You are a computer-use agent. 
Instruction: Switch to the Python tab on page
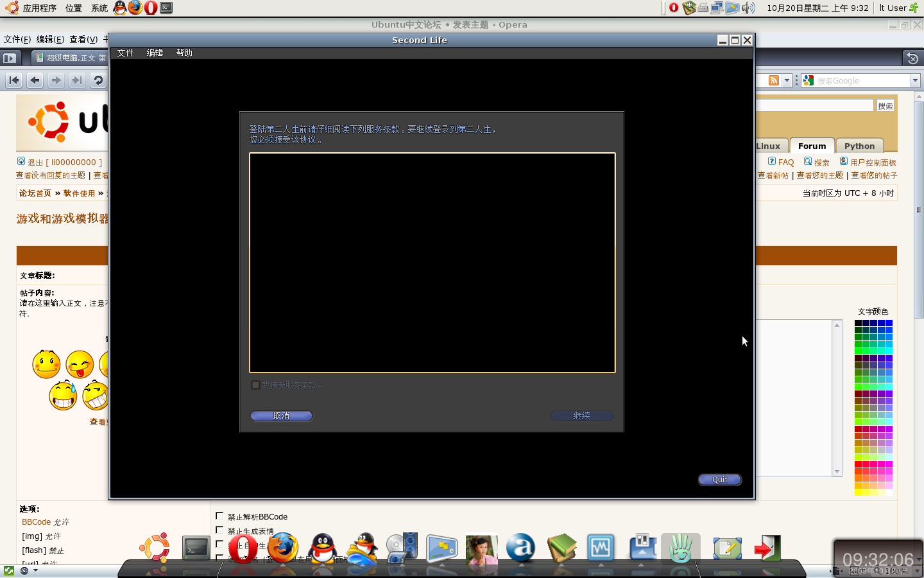859,146
